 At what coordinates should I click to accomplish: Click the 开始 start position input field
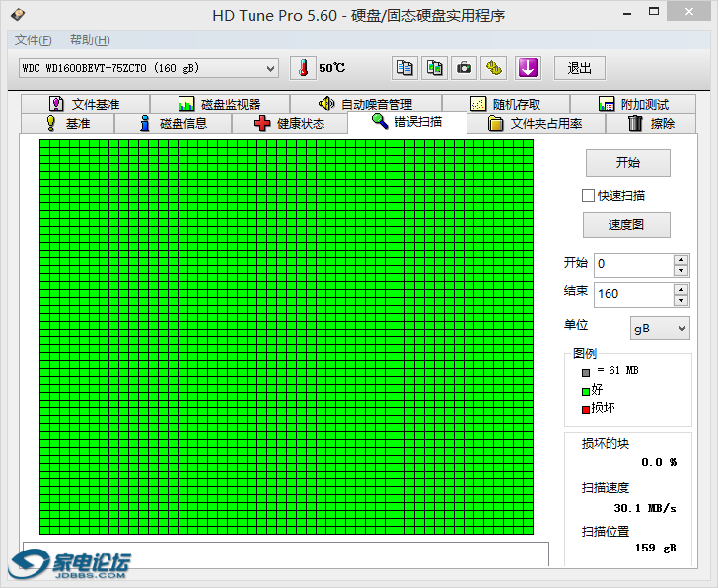(634, 264)
